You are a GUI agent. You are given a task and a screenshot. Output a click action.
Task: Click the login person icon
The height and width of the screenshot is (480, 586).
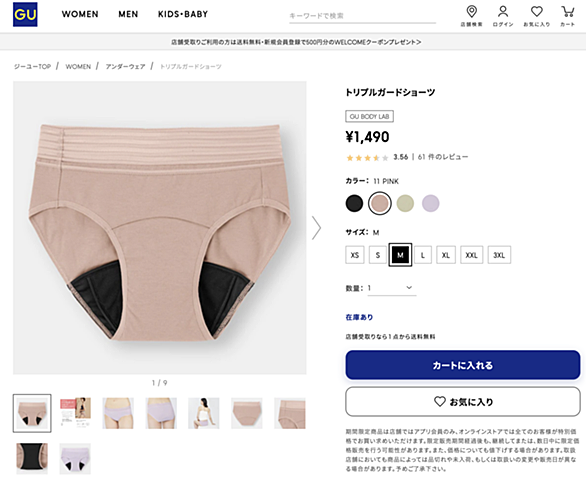[503, 12]
